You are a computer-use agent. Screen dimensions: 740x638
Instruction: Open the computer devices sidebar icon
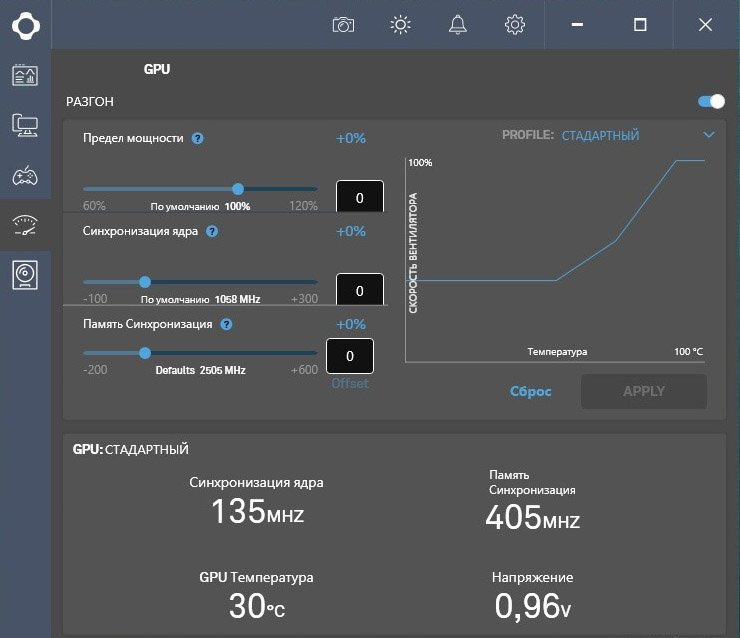25,126
